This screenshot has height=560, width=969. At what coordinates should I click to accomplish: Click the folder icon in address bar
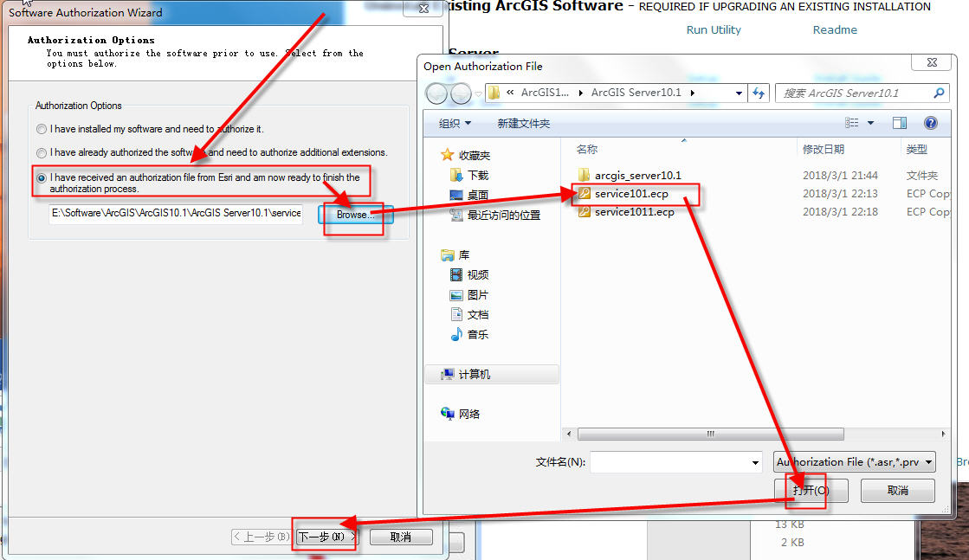[x=494, y=93]
